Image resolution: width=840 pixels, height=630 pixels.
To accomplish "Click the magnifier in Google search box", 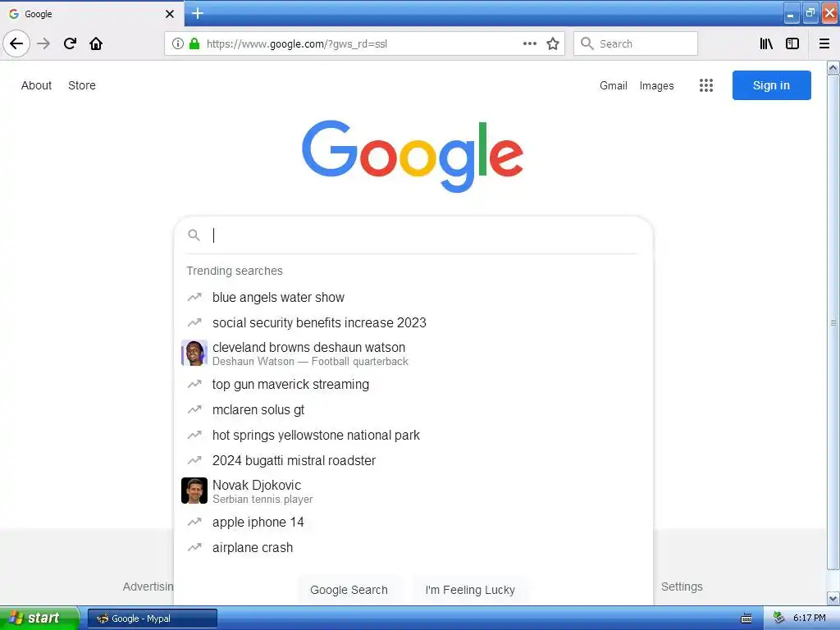I will tap(194, 235).
